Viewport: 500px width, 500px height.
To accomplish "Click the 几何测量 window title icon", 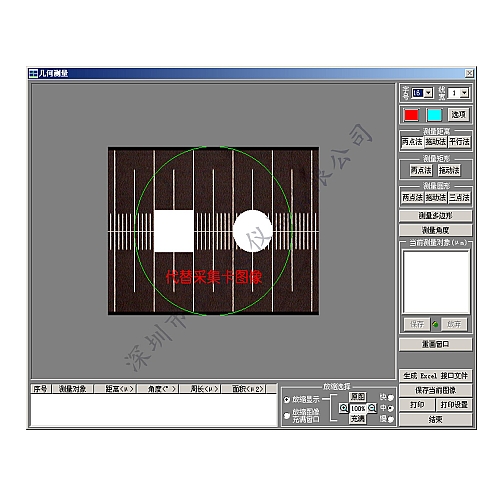I will pos(33,73).
